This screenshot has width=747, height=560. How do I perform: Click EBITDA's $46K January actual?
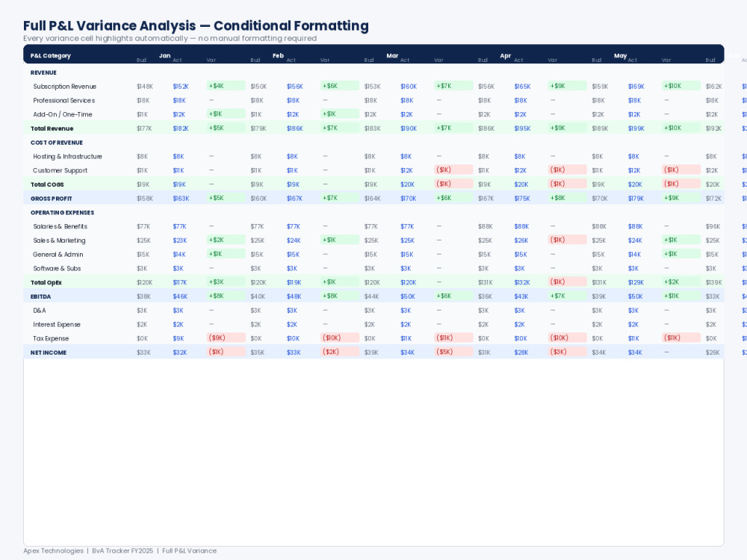pyautogui.click(x=180, y=296)
